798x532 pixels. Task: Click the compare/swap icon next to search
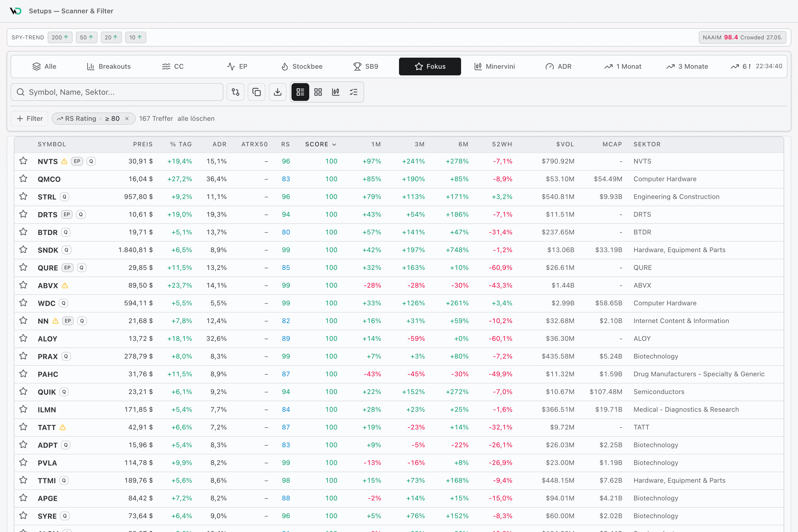236,92
